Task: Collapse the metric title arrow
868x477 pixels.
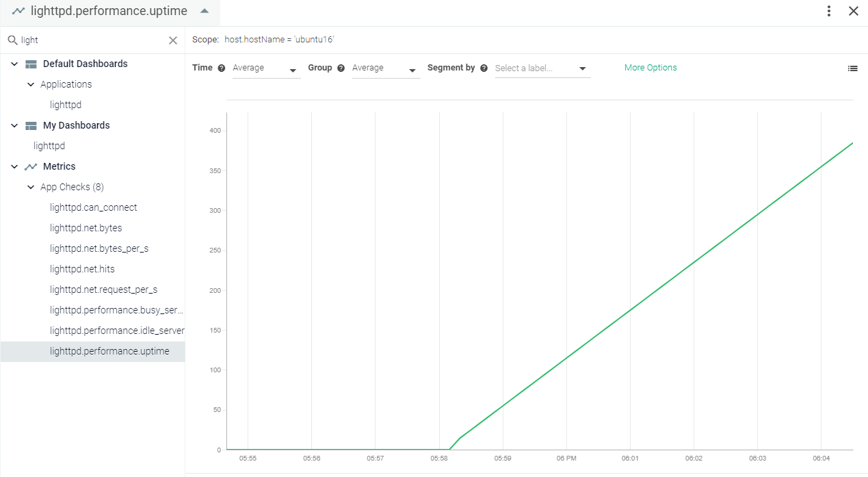Action: pyautogui.click(x=205, y=11)
